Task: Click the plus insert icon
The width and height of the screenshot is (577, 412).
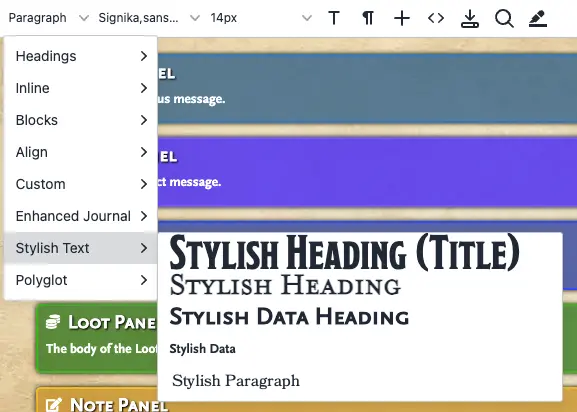Action: [402, 18]
